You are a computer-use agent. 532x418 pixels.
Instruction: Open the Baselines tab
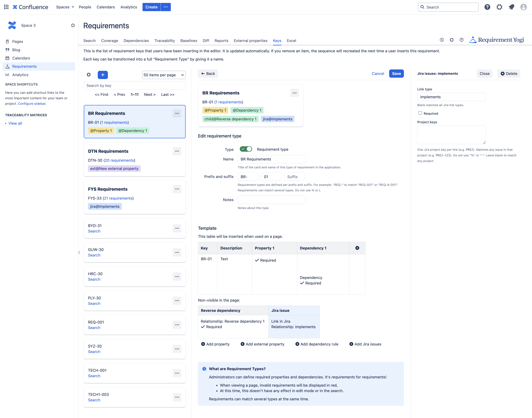188,41
